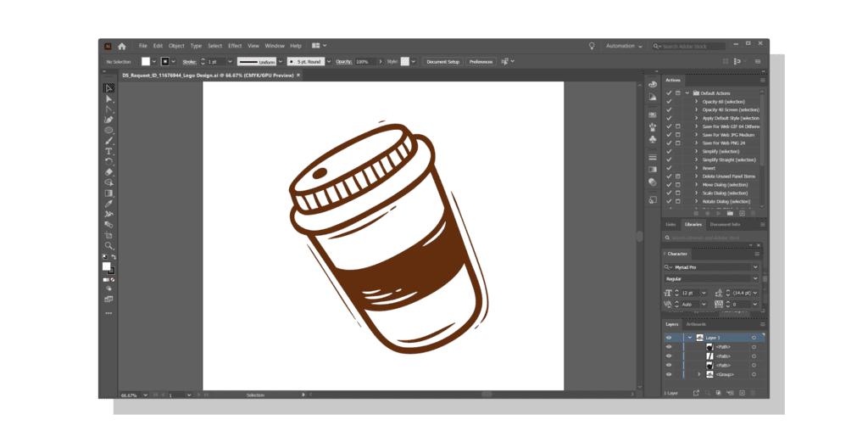
Task: Click the Search Adobe Stock field
Action: pyautogui.click(x=688, y=47)
